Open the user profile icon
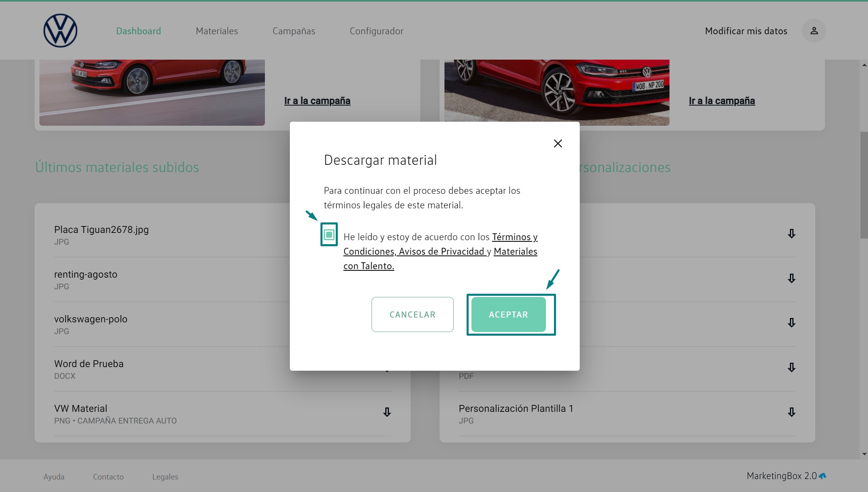Viewport: 868px width, 492px height. 814,31
